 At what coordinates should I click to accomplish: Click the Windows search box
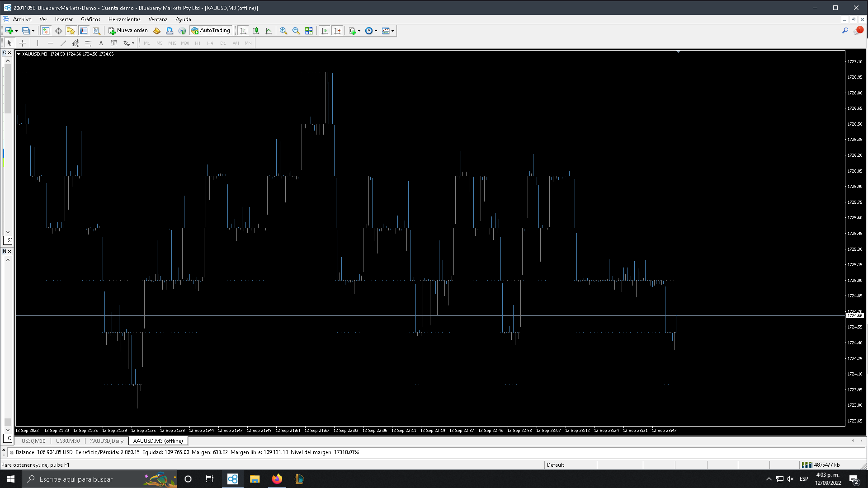[x=90, y=479]
